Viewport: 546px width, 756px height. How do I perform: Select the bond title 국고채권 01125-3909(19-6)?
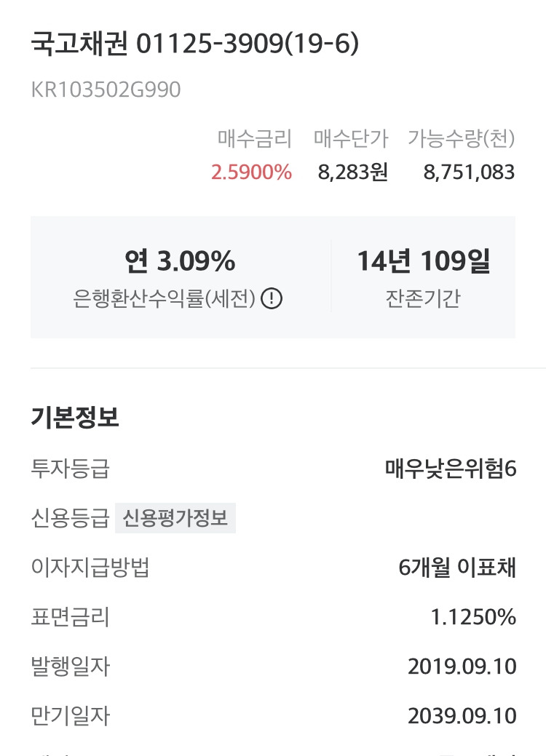click(195, 44)
